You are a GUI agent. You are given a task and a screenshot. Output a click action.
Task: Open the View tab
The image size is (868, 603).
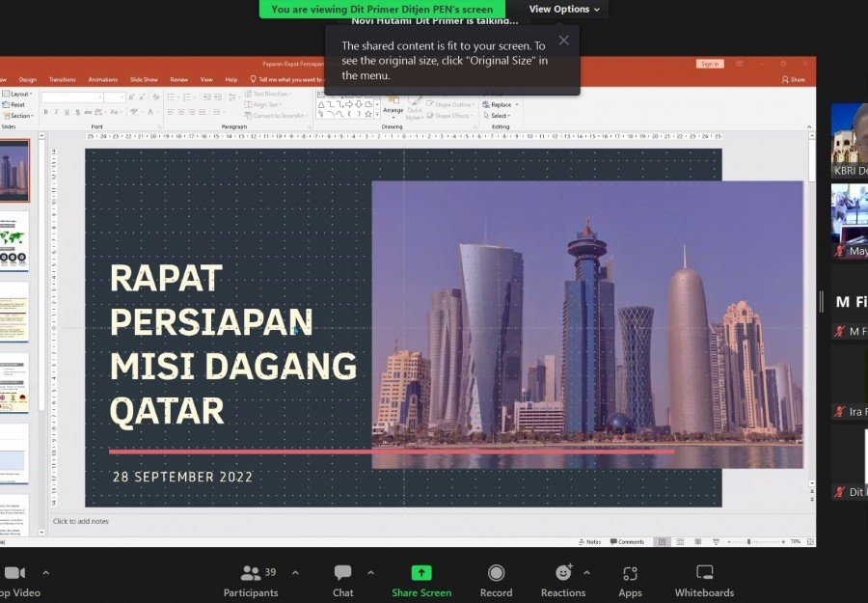click(x=206, y=80)
